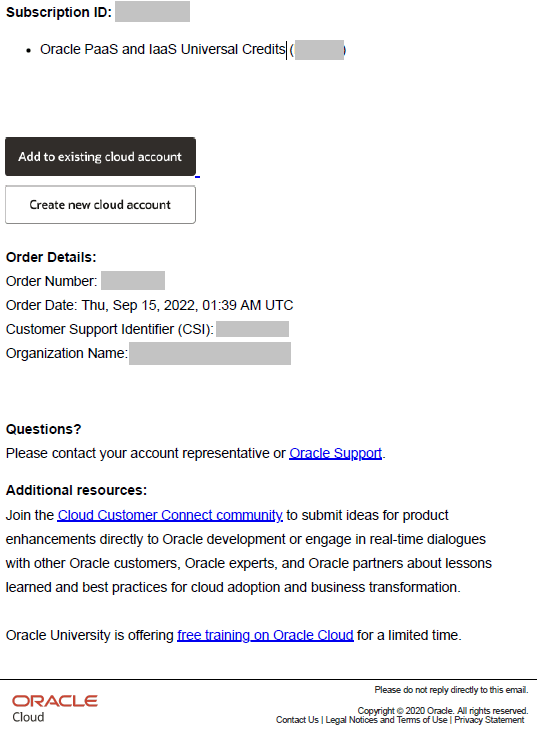Click the Questions? heading
The width and height of the screenshot is (537, 730).
click(43, 429)
